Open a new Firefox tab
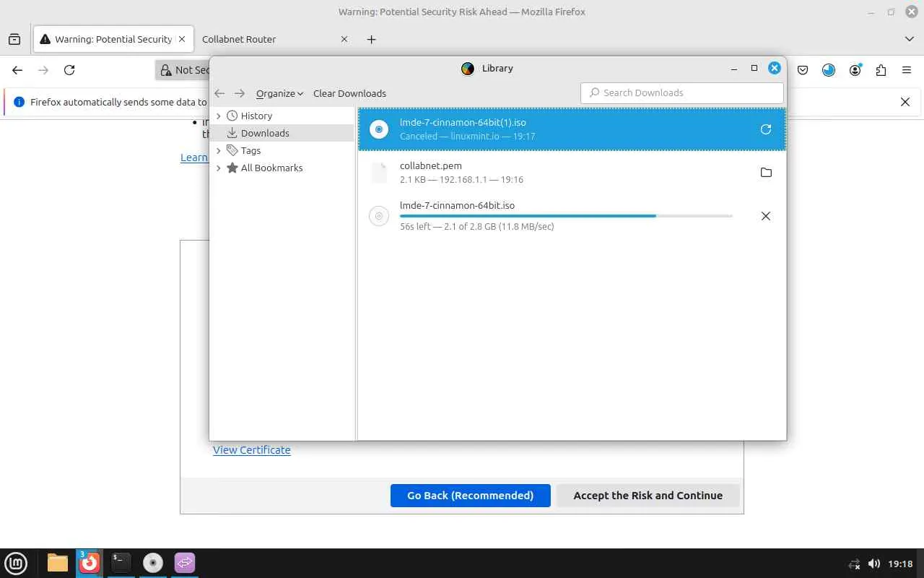 pyautogui.click(x=371, y=39)
